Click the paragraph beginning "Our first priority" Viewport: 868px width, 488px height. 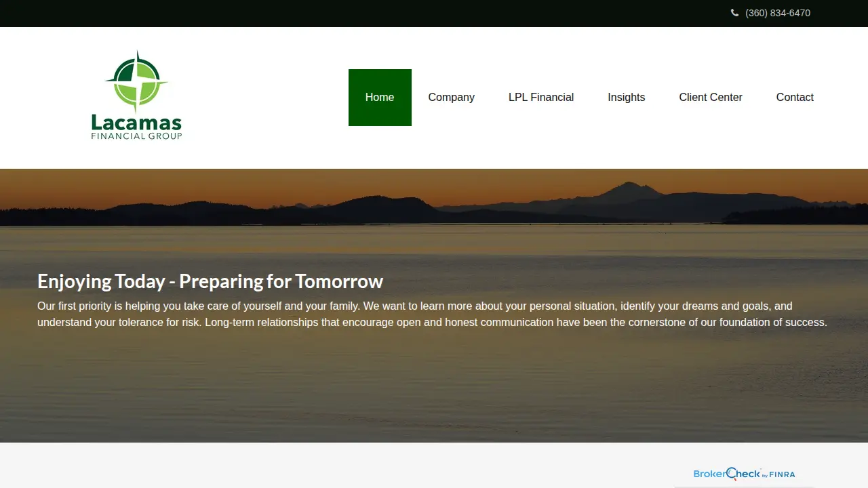433,314
